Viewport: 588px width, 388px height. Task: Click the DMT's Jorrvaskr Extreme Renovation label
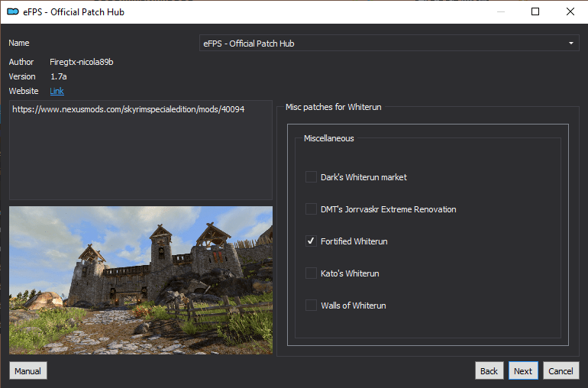389,209
